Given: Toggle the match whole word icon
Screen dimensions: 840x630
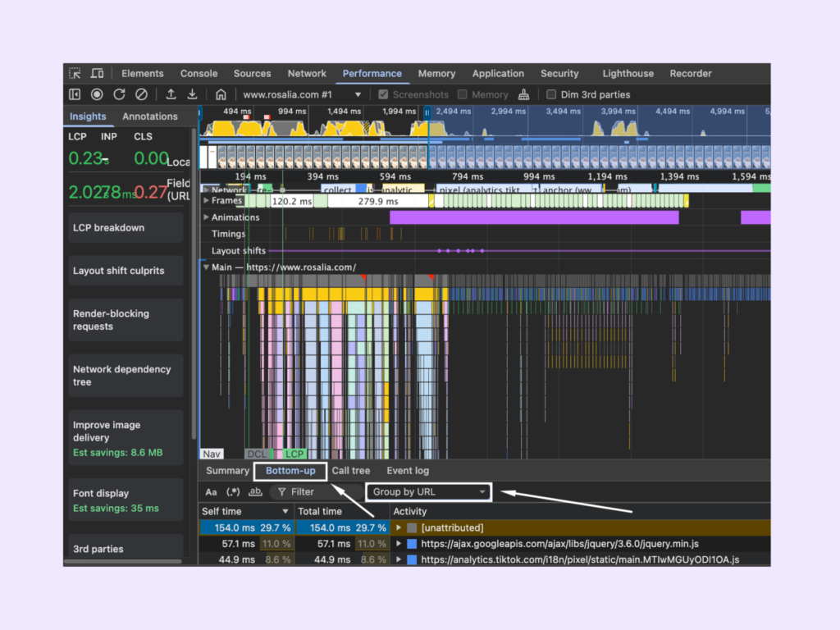Looking at the screenshot, I should pyautogui.click(x=256, y=492).
